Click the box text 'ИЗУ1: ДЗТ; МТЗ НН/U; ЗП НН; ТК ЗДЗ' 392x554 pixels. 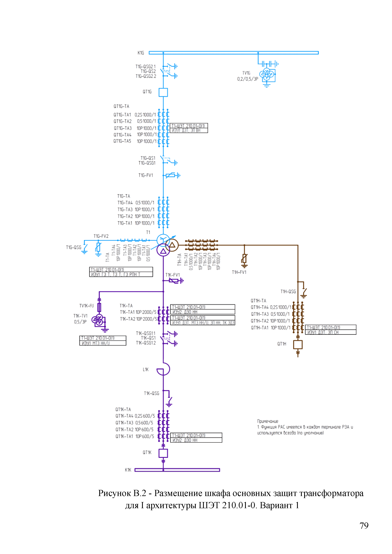pos(203,323)
